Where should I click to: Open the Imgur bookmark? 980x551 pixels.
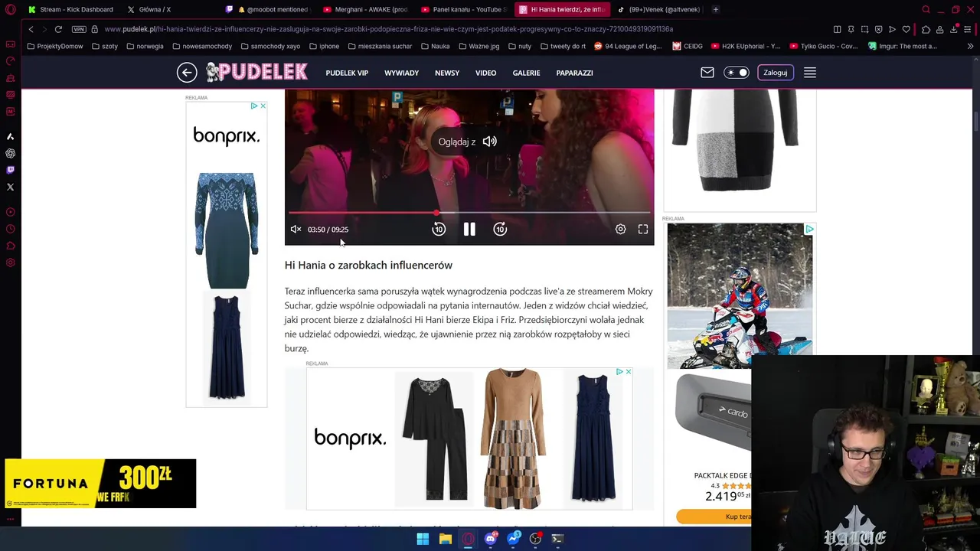click(903, 46)
